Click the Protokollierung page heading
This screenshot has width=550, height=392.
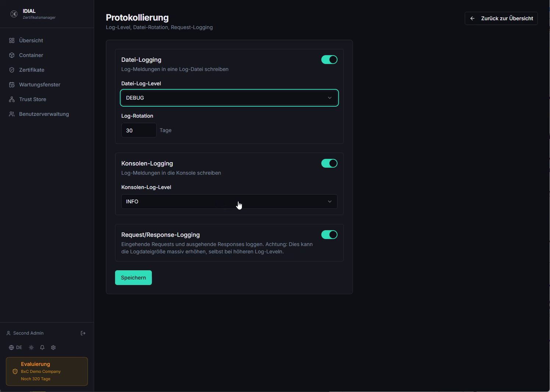tap(137, 18)
